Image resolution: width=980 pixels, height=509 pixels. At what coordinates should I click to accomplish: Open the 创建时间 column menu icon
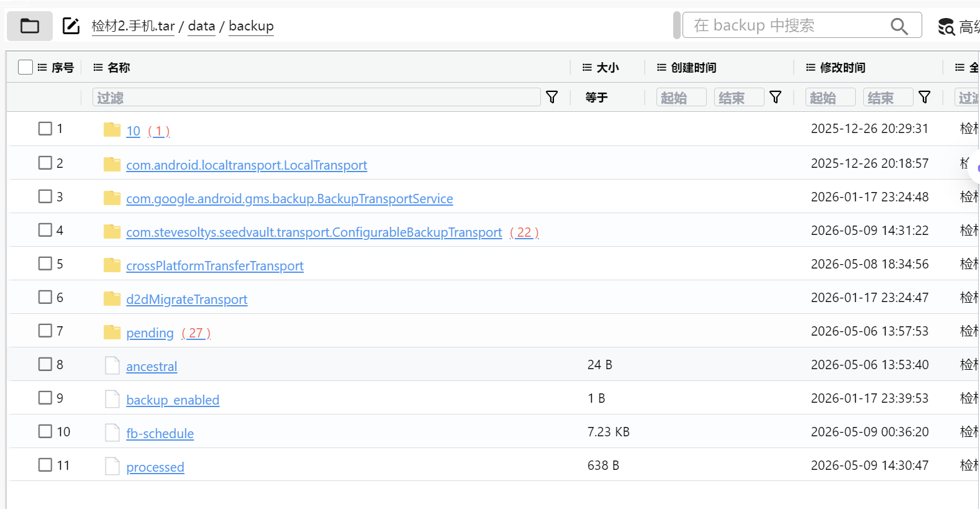[x=661, y=67]
